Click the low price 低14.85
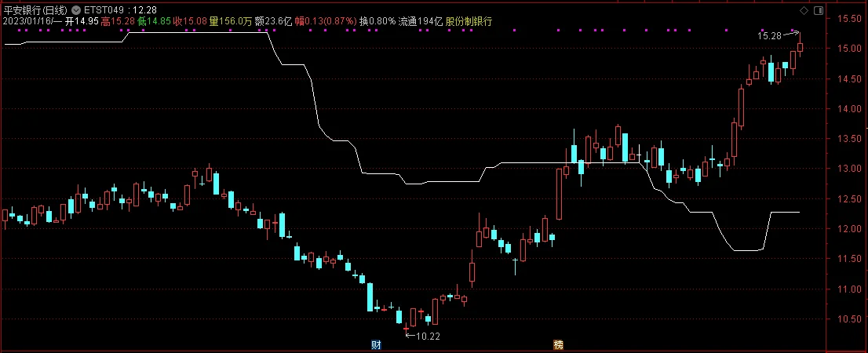Screen dimensions: 868x353 [155, 22]
